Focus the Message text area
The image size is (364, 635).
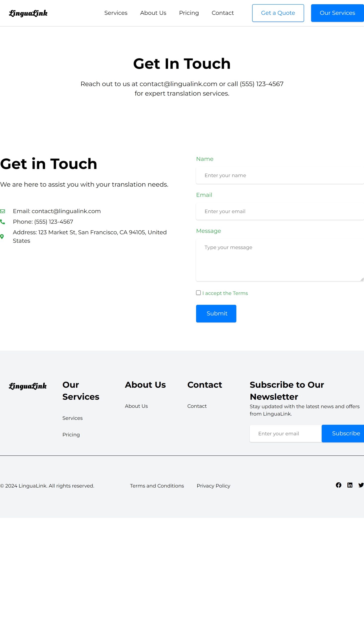pos(280,260)
